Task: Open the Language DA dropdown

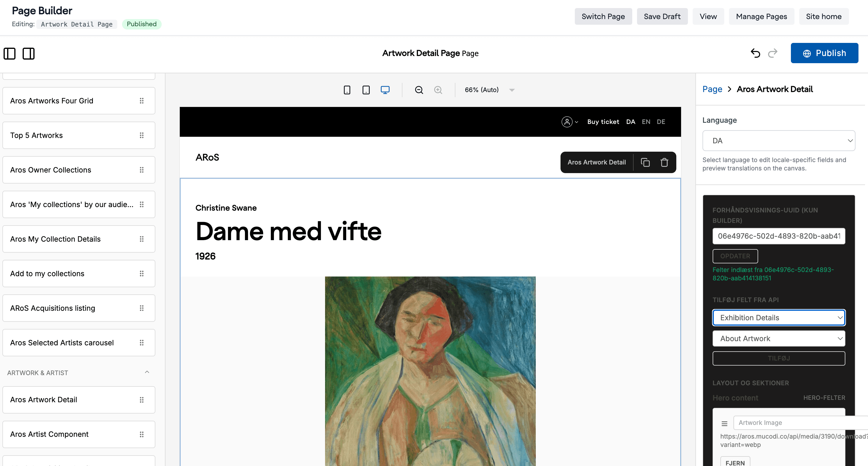Action: 778,141
